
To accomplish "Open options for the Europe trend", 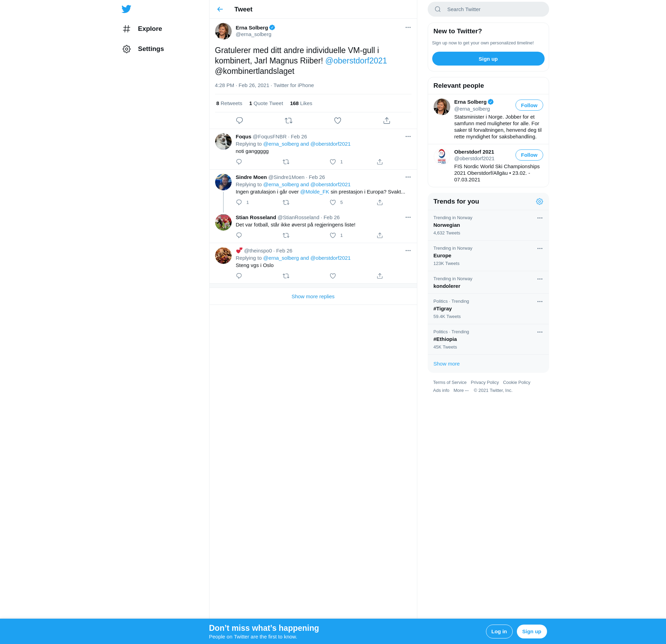I will click(540, 249).
